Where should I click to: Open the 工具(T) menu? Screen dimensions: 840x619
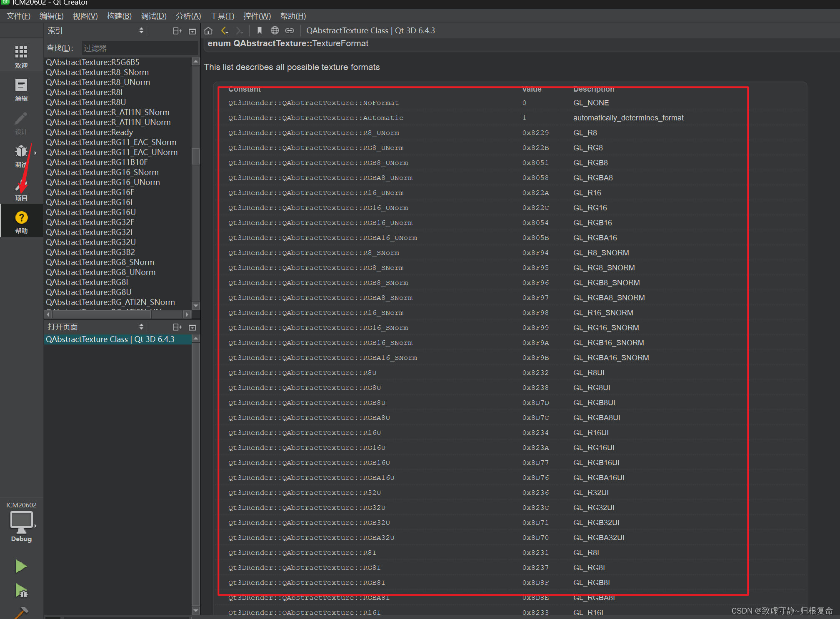(x=222, y=16)
